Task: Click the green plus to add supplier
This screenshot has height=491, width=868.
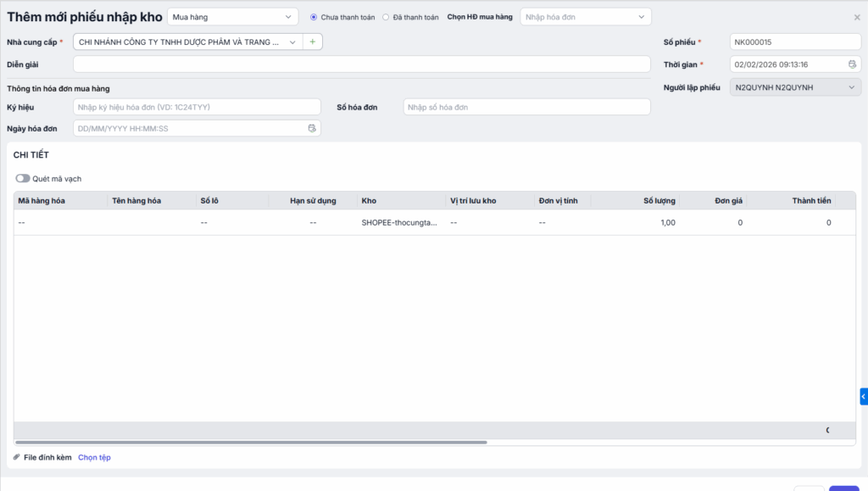Action: click(312, 42)
